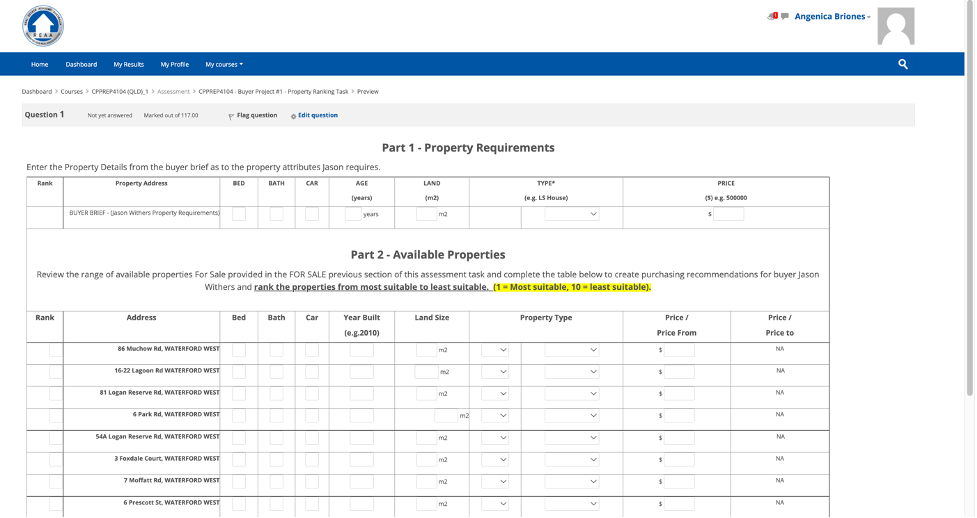977x518 pixels.
Task: Go to the Dashboard nav item
Action: [81, 64]
